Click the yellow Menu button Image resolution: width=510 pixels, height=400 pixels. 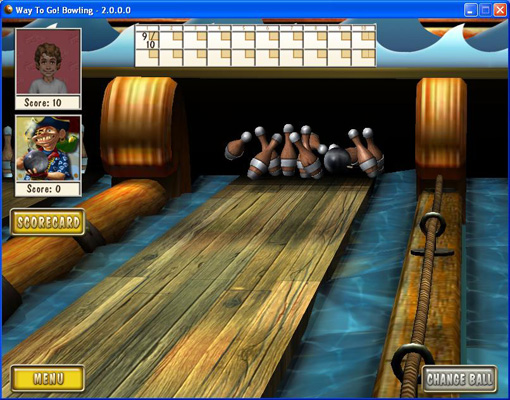tap(48, 378)
